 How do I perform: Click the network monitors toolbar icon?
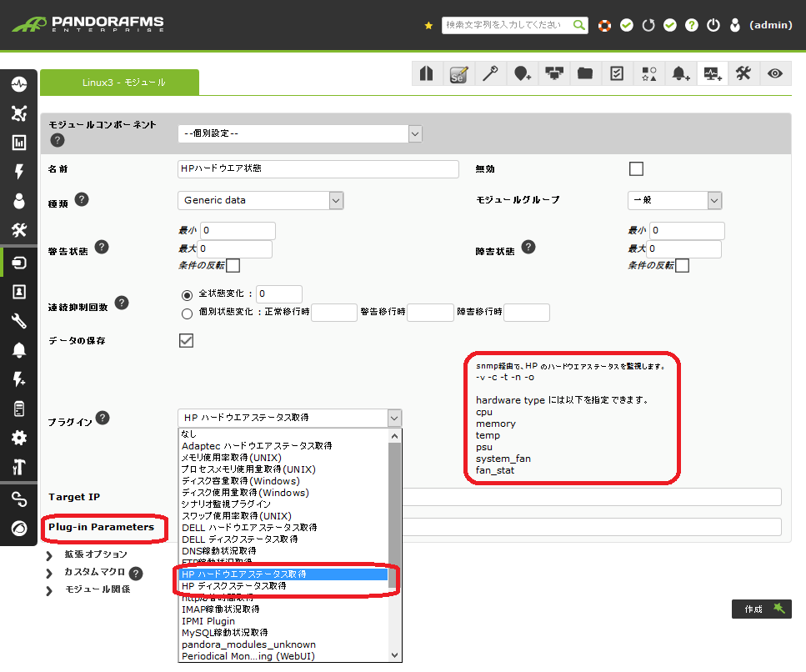click(x=554, y=73)
